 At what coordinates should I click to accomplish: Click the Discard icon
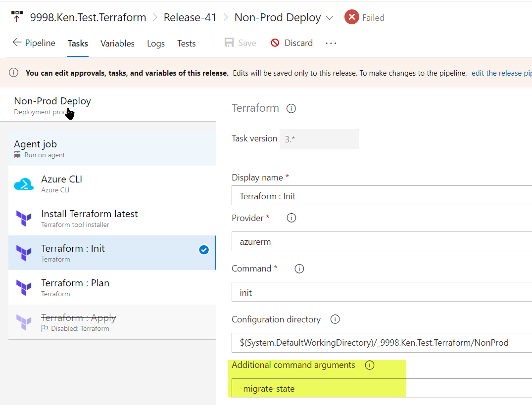(276, 43)
